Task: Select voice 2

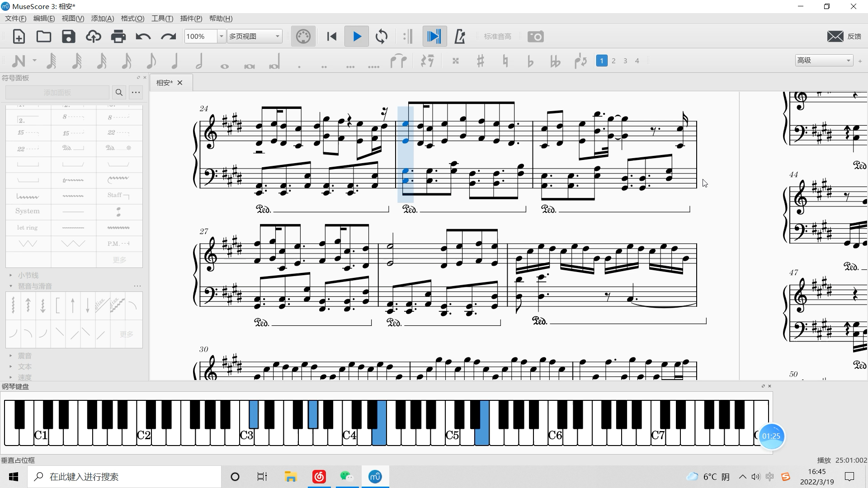Action: click(x=613, y=61)
